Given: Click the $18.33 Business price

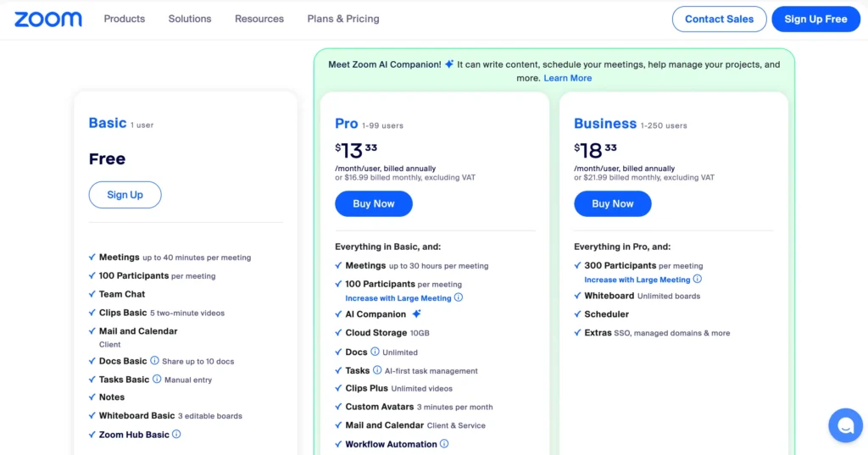Looking at the screenshot, I should point(595,150).
